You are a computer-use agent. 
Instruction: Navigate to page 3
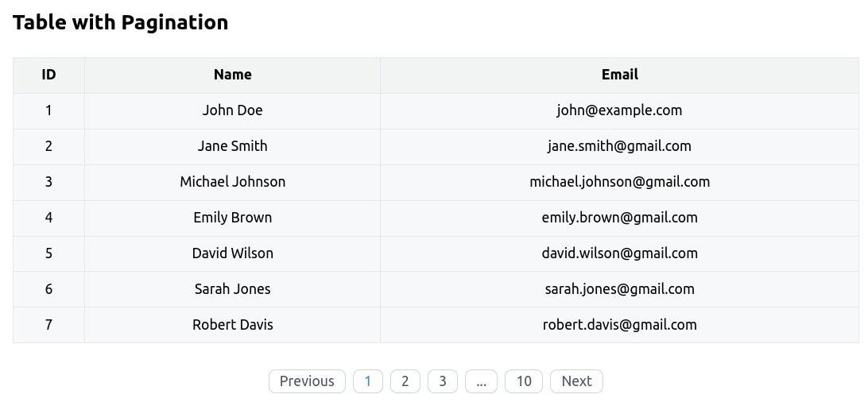coord(443,381)
